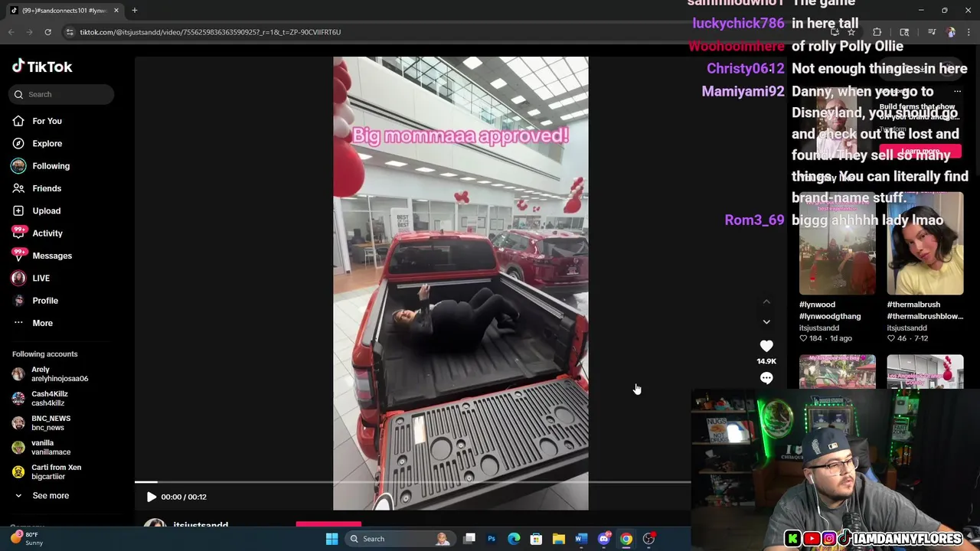Focus the TikTok search field
This screenshot has width=980, height=551.
62,94
